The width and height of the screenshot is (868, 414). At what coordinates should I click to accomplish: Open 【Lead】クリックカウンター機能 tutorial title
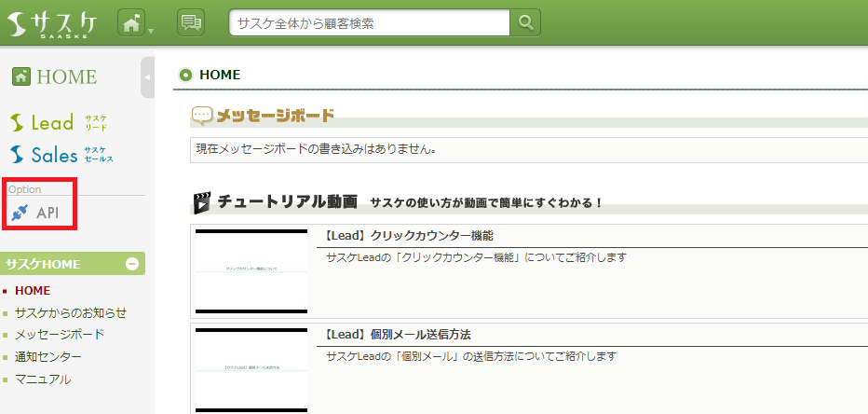[407, 236]
